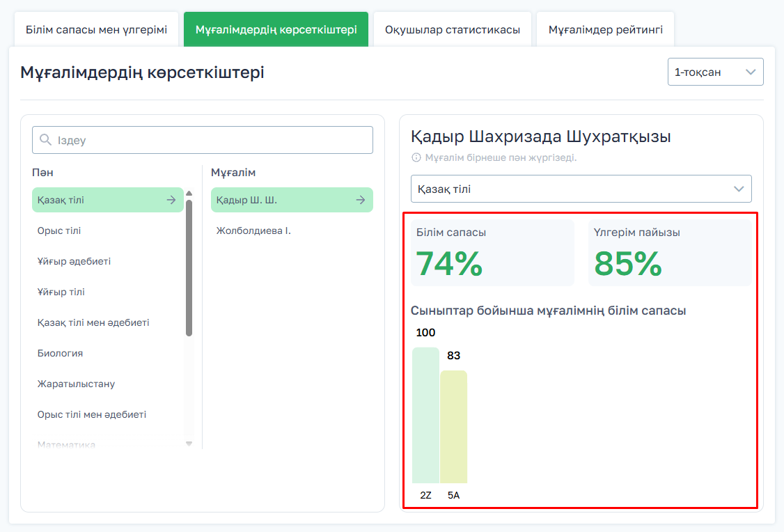Click the 2Z class bar in chart
Viewport: 784px width, 532px height.
coord(425,415)
